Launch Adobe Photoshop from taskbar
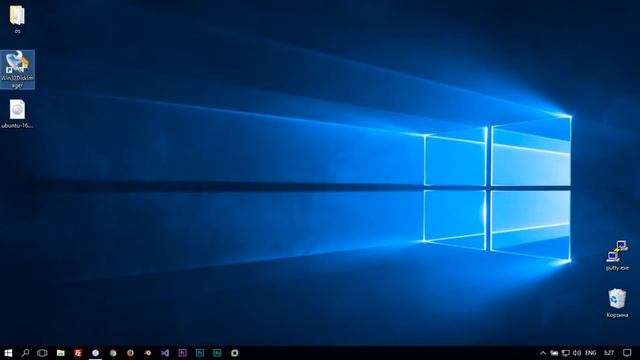 pyautogui.click(x=200, y=353)
